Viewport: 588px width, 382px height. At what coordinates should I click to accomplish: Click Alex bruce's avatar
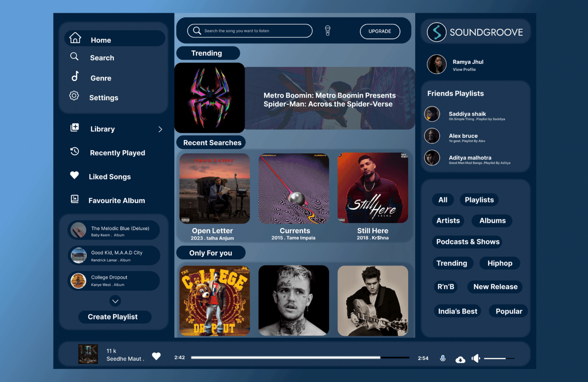tap(432, 136)
